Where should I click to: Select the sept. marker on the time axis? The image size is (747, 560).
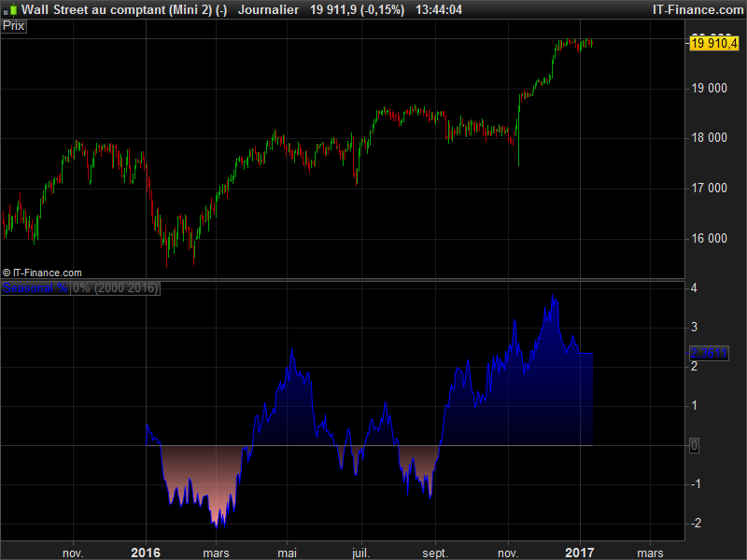435,553
